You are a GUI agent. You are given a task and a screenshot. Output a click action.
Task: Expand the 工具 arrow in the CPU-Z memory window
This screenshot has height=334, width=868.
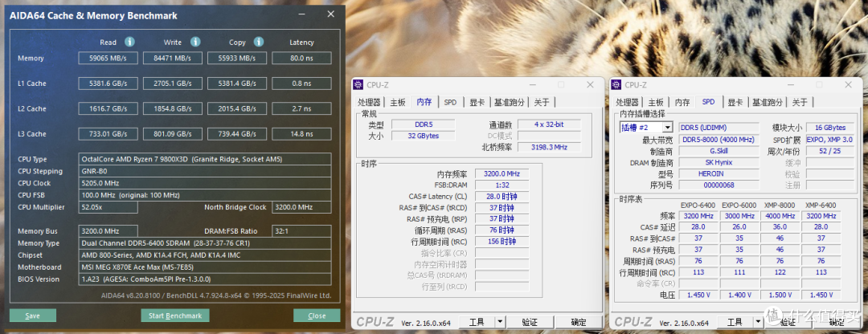500,322
